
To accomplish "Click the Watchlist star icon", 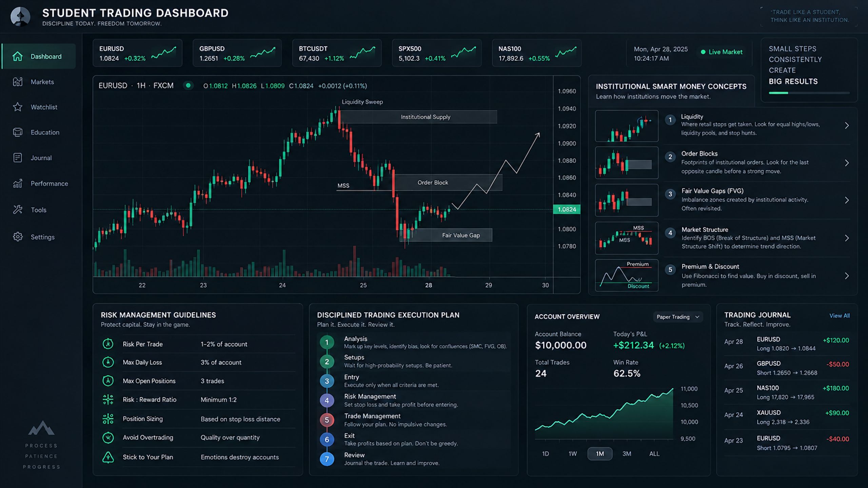I will coord(18,107).
